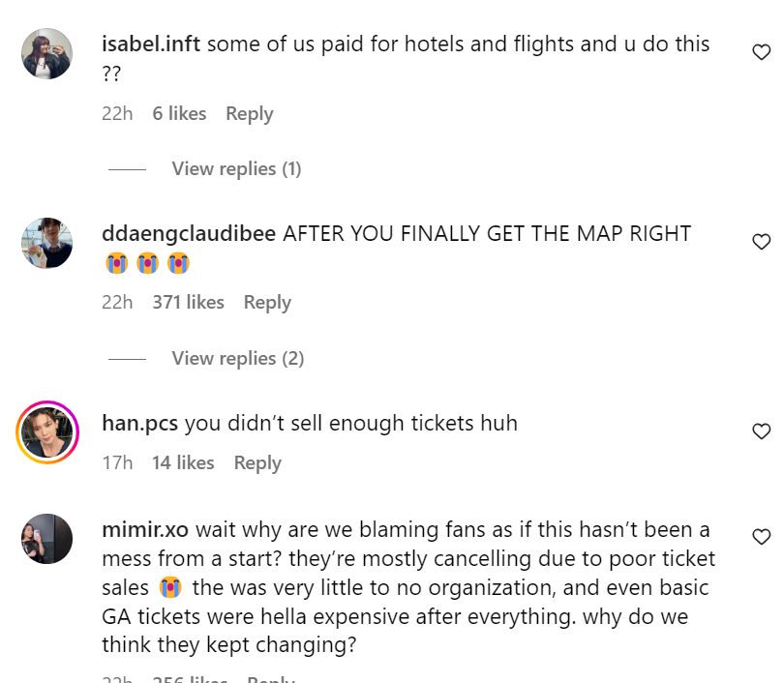Show who liked: 371 likes
Screen dimensions: 784x683
click(x=188, y=302)
